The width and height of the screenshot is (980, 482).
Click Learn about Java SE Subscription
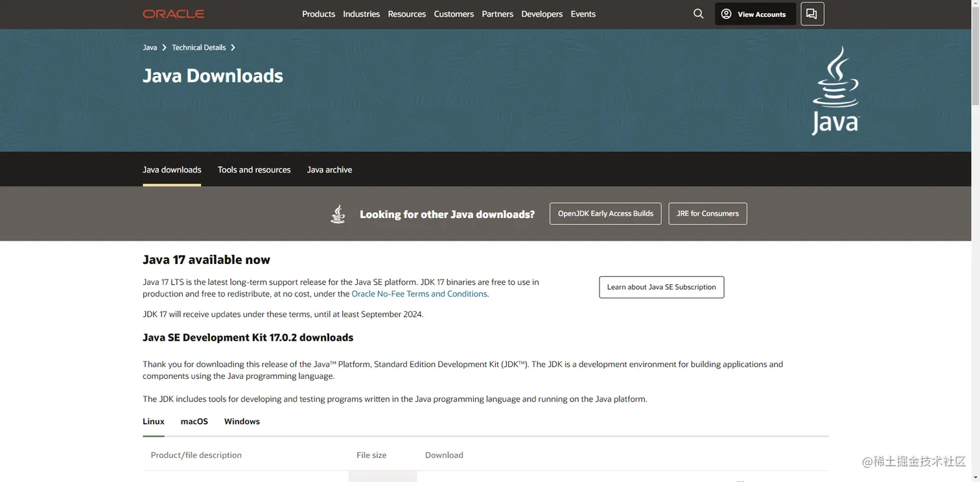click(x=661, y=287)
